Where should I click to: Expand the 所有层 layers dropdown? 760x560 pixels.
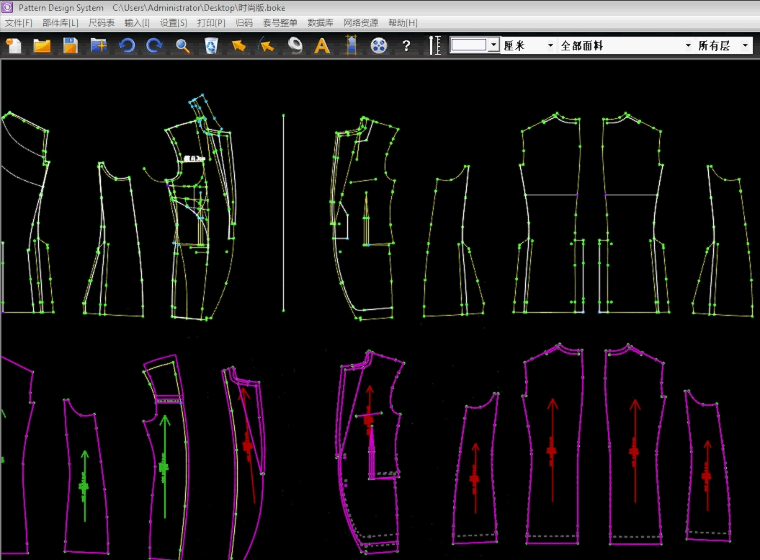[746, 45]
